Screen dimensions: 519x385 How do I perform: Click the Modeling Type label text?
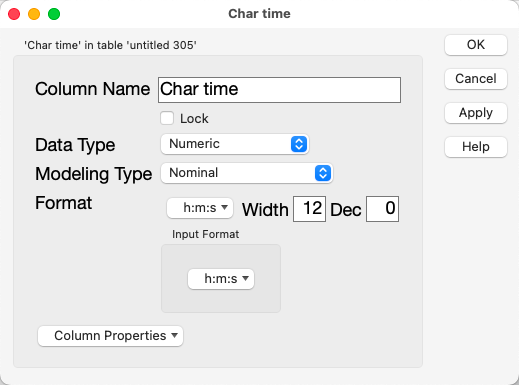pos(94,174)
